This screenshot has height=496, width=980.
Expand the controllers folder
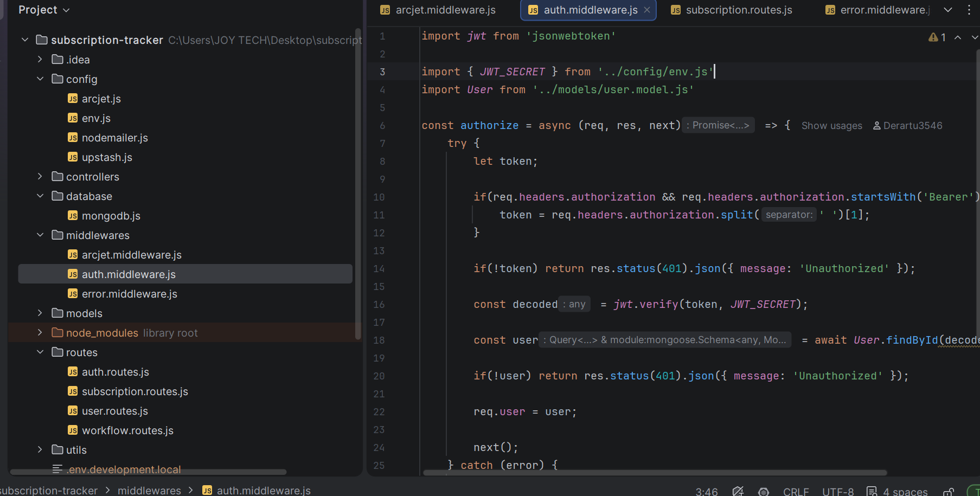click(x=40, y=177)
